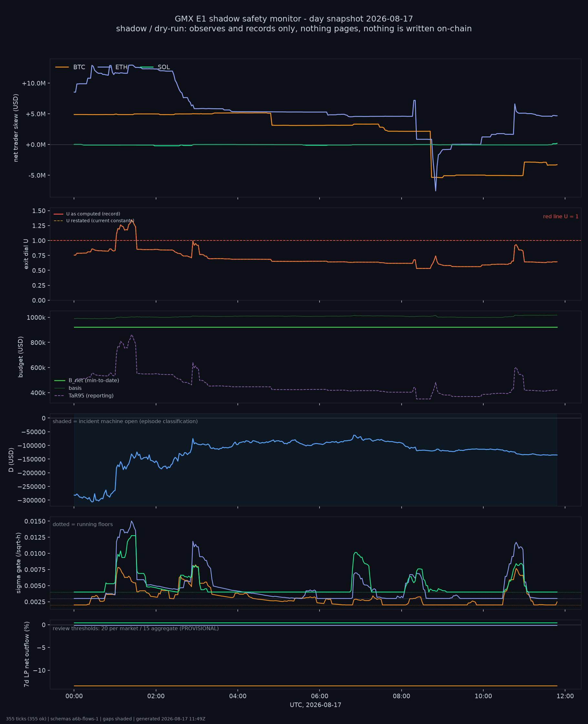The width and height of the screenshot is (588, 724).
Task: Click the "00:00" time tick label
Action: click(74, 696)
